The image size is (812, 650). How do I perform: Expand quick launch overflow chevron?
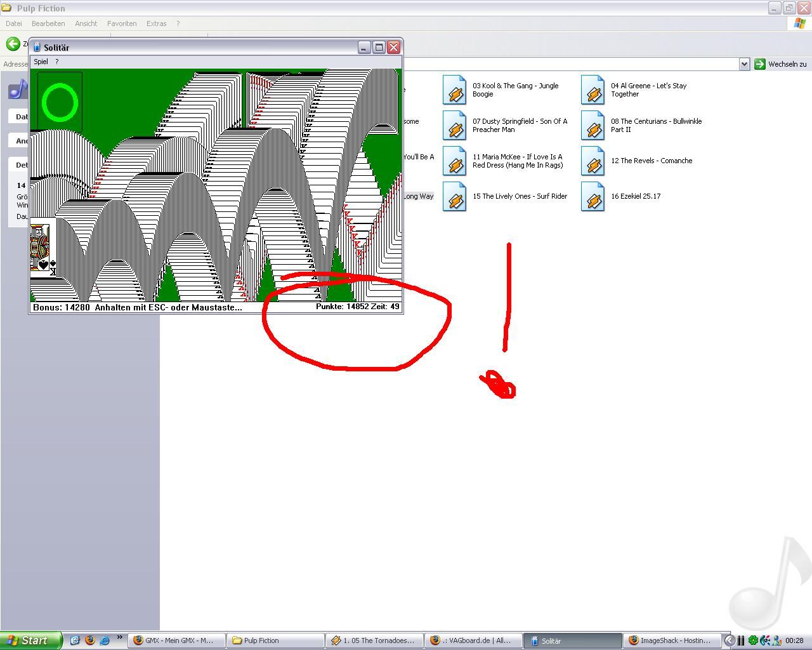(x=119, y=637)
